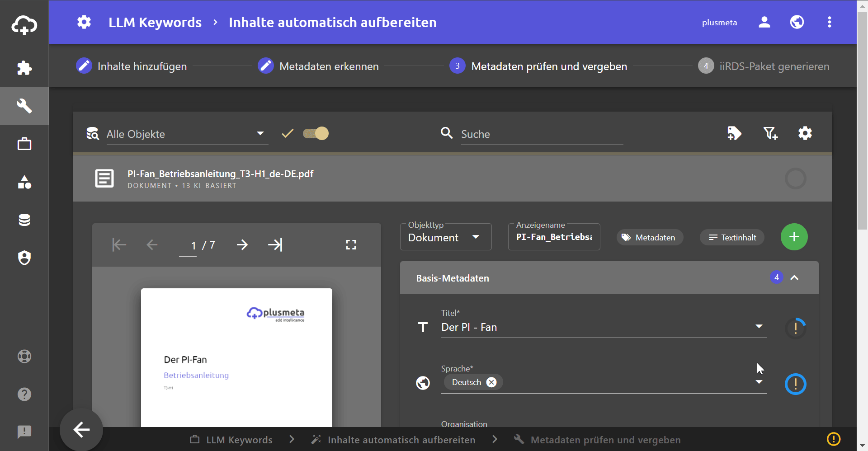Click the Anzeigename input field

(554, 237)
